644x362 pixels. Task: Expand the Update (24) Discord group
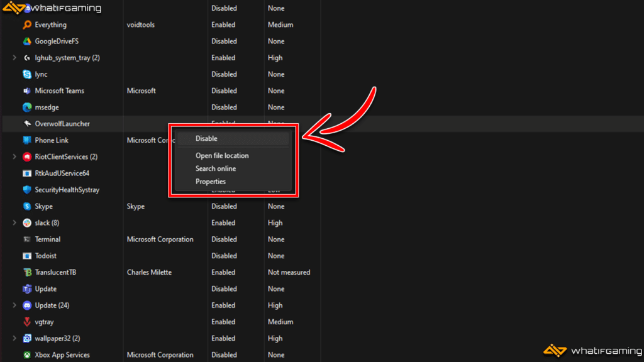click(x=14, y=305)
